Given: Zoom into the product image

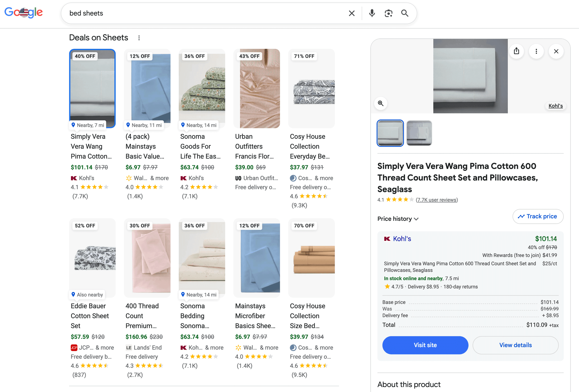Looking at the screenshot, I should point(381,103).
